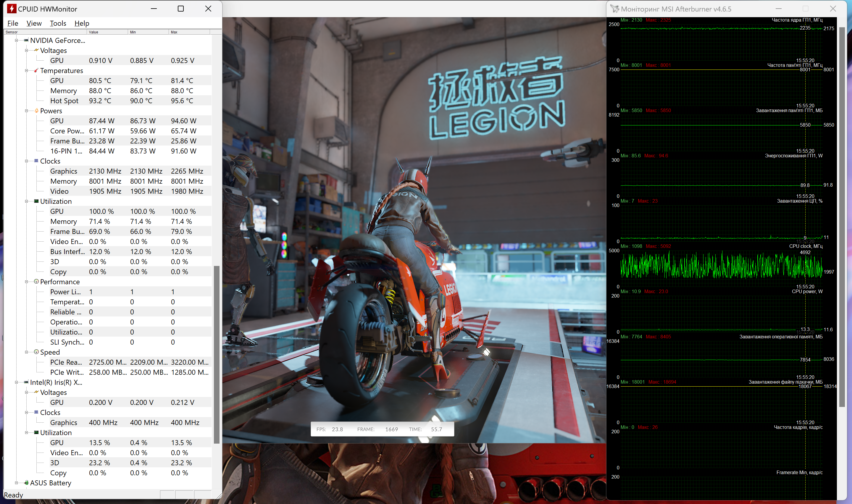
Task: Click the Value column header
Action: [x=107, y=32]
